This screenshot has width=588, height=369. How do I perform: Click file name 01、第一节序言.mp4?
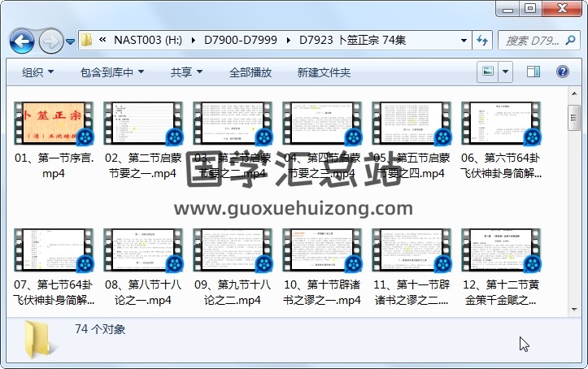click(x=54, y=166)
